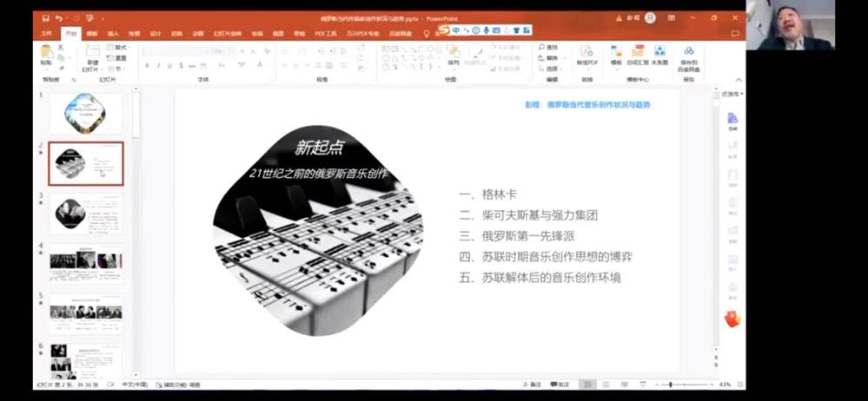The image size is (868, 401).
Task: Click the Undo icon in the title bar
Action: pos(58,17)
